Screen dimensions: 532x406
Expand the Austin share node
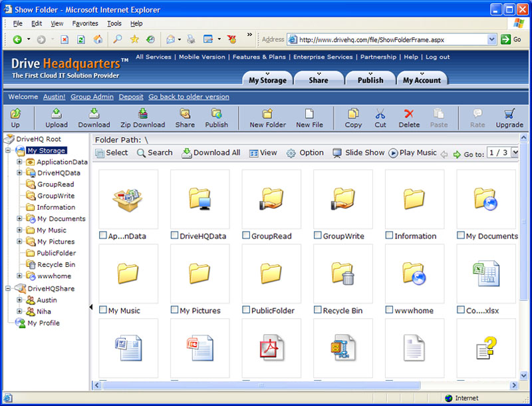(x=19, y=300)
